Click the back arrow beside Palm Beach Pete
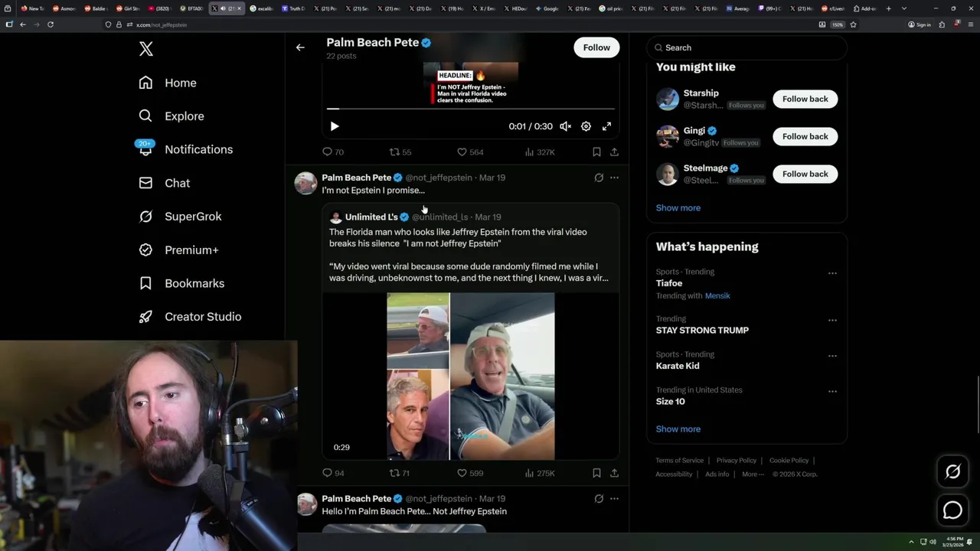The width and height of the screenshot is (980, 551). [x=300, y=47]
